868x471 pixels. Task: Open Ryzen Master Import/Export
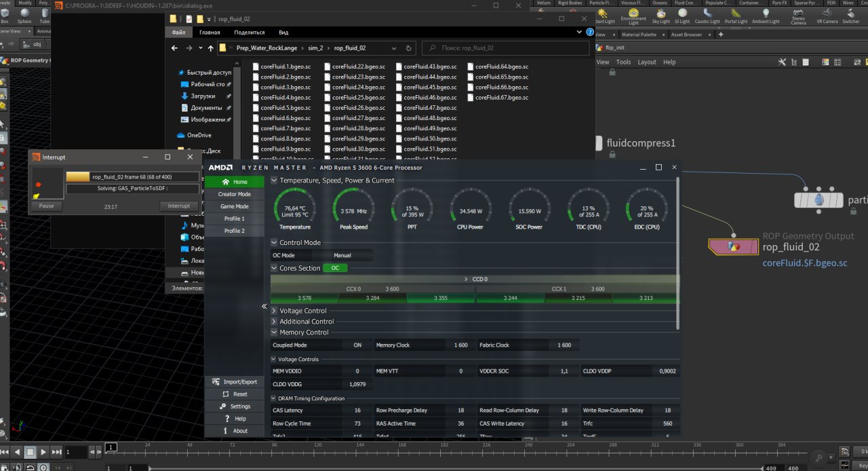pyautogui.click(x=235, y=382)
